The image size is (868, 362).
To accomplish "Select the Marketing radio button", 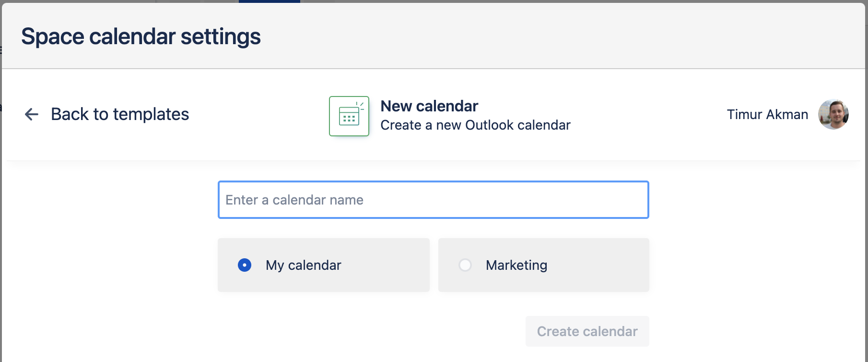I will [465, 265].
